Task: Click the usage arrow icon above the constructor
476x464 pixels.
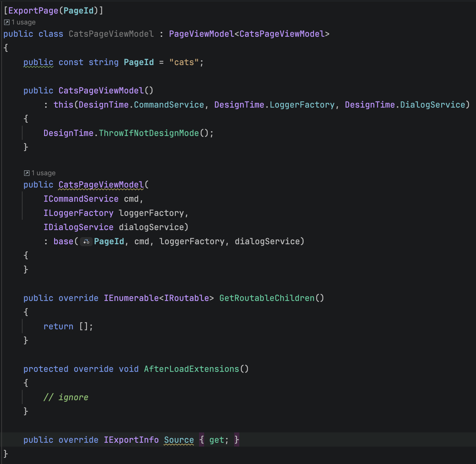Action: (26, 173)
